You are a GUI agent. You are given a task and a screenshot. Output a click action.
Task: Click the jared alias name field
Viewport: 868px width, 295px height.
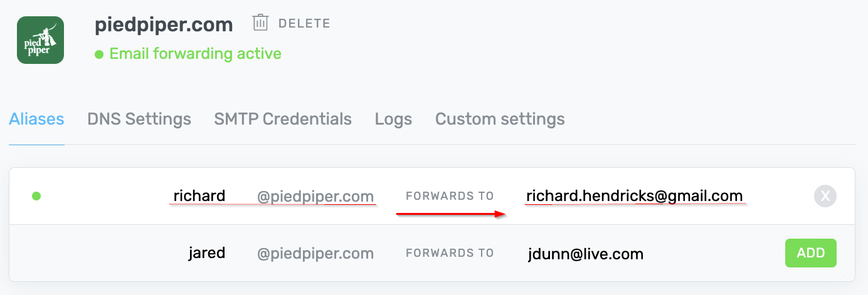[x=206, y=253]
